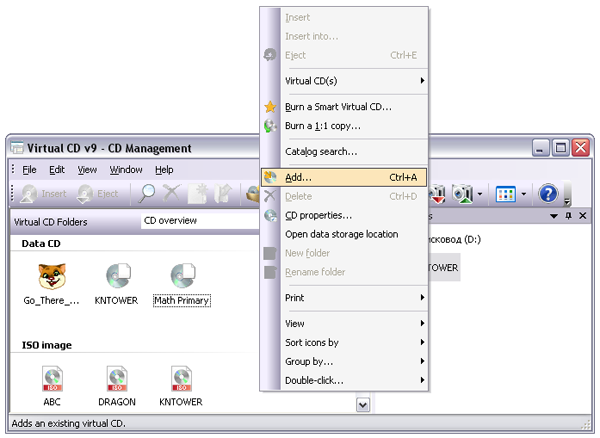This screenshot has height=438, width=600.
Task: Click the colored grid view icon
Action: point(505,194)
